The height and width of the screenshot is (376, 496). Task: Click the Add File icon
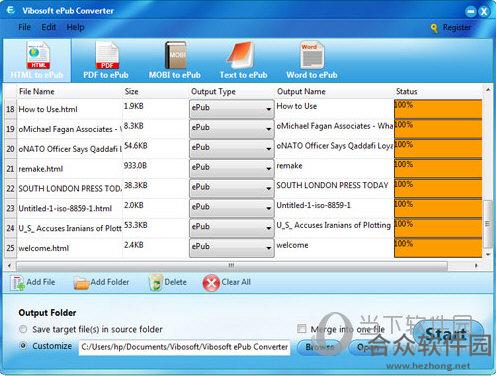point(17,283)
